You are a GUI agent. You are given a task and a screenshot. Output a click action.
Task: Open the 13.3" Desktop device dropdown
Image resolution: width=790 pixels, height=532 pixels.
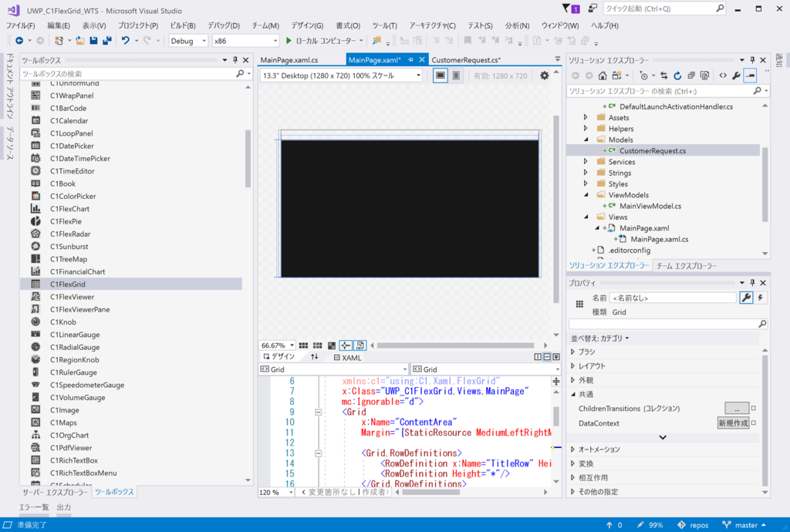341,76
